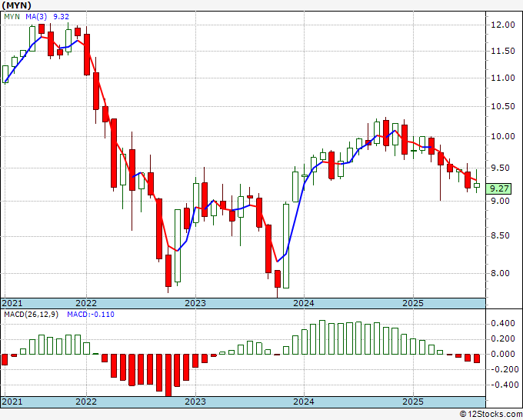Click the 0.200 MACD axis label

[x=503, y=338]
